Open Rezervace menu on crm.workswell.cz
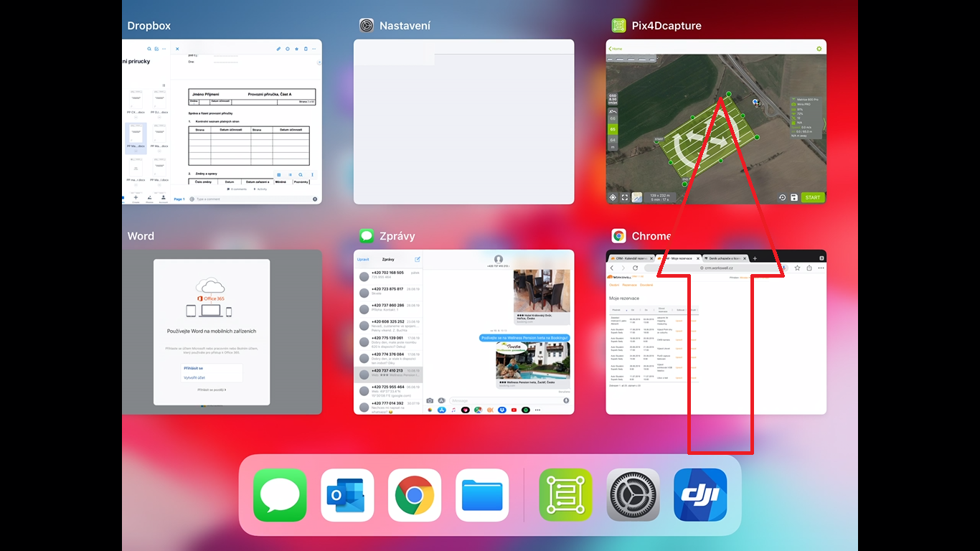Viewport: 980px width, 551px height. click(x=629, y=285)
